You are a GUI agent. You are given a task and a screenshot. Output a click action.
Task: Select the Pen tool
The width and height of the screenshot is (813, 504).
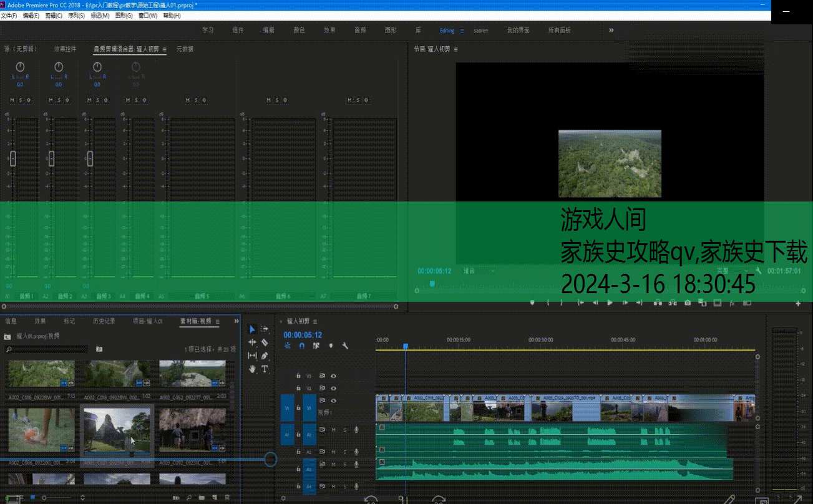(265, 356)
